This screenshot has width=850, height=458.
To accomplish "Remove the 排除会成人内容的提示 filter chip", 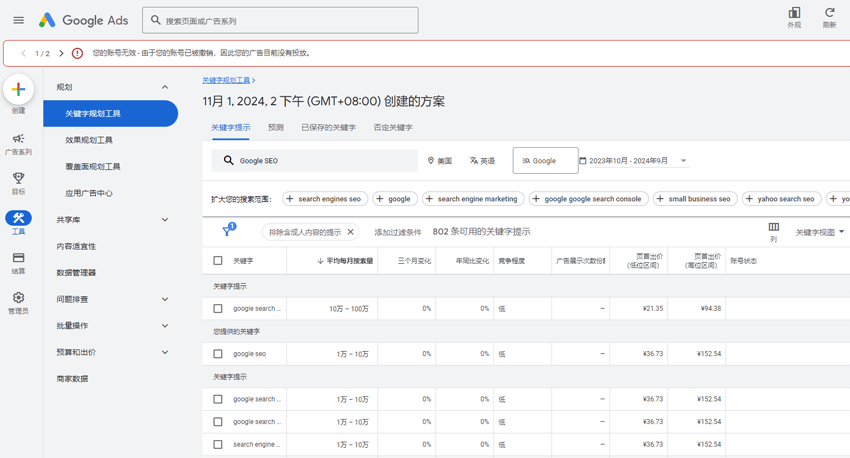I will [351, 232].
